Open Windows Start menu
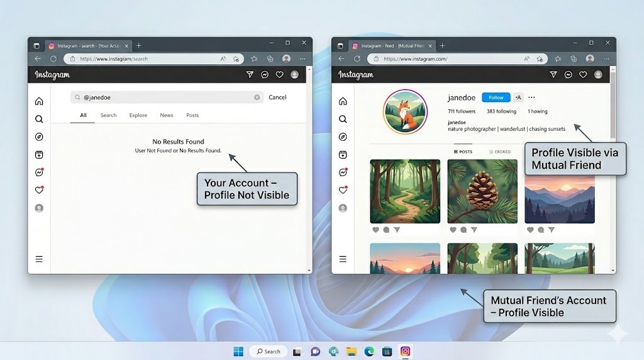This screenshot has width=644, height=360. [238, 351]
